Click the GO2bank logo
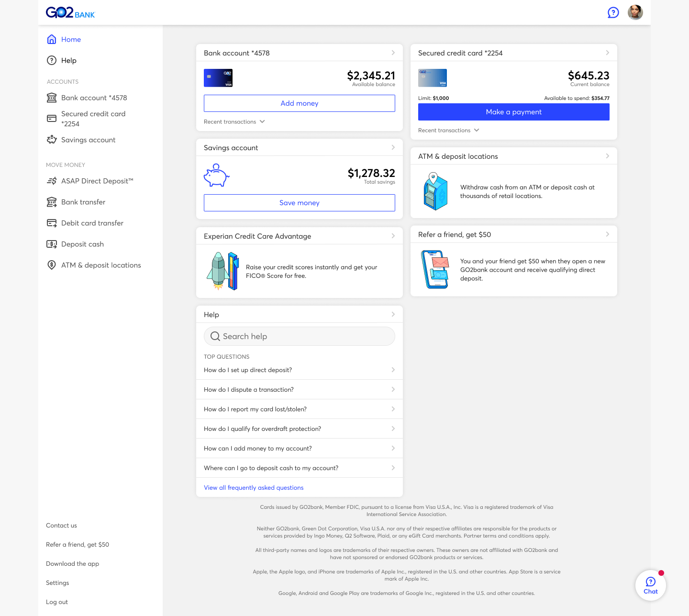Screen dimensions: 689x616 (x=70, y=13)
